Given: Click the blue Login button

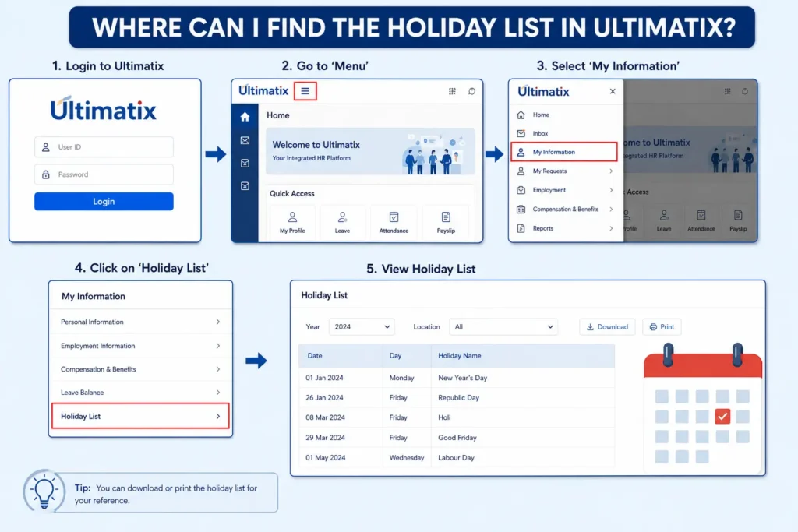Looking at the screenshot, I should (104, 202).
